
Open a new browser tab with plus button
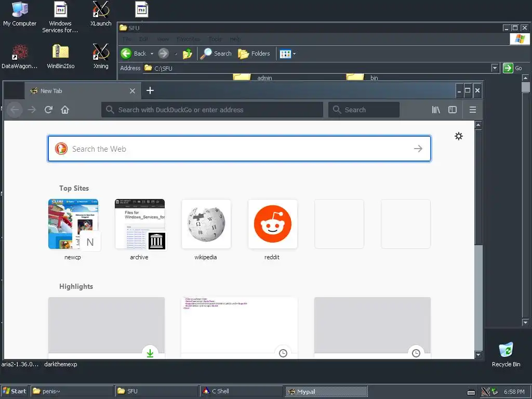click(150, 90)
